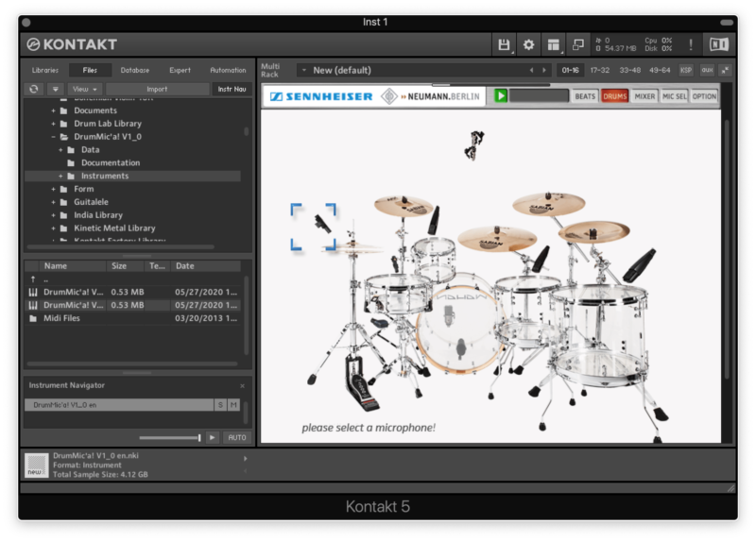Viewport: 756px width, 541px height.
Task: Toggle the KSP multi script editor
Action: pyautogui.click(x=686, y=70)
